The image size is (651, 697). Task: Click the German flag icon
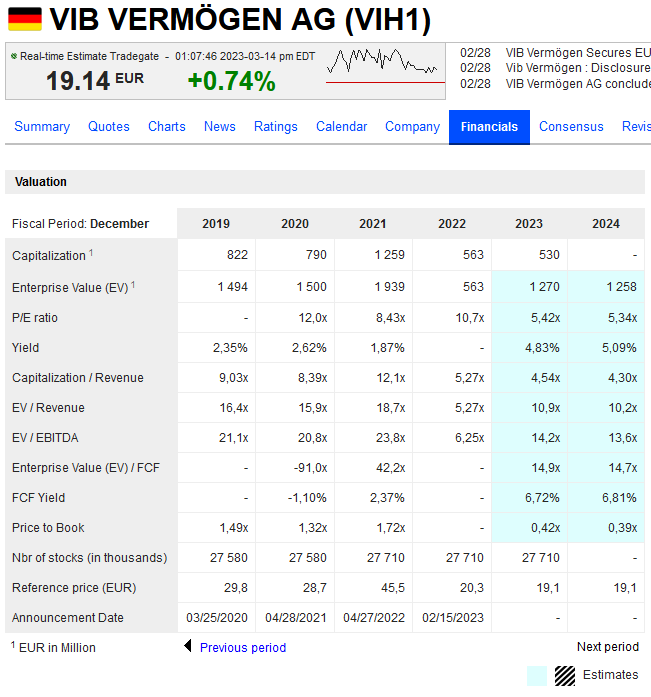point(25,18)
